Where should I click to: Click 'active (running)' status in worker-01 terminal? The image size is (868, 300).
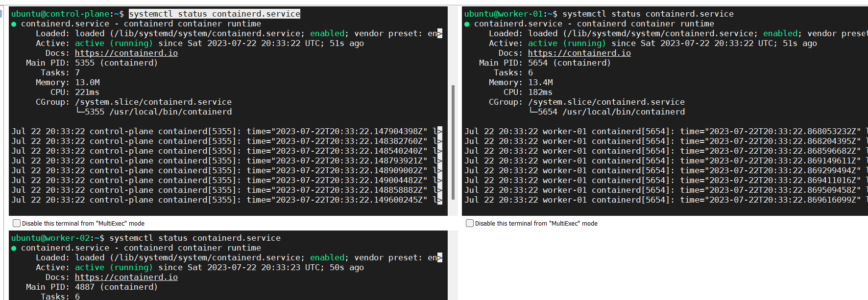pyautogui.click(x=567, y=43)
